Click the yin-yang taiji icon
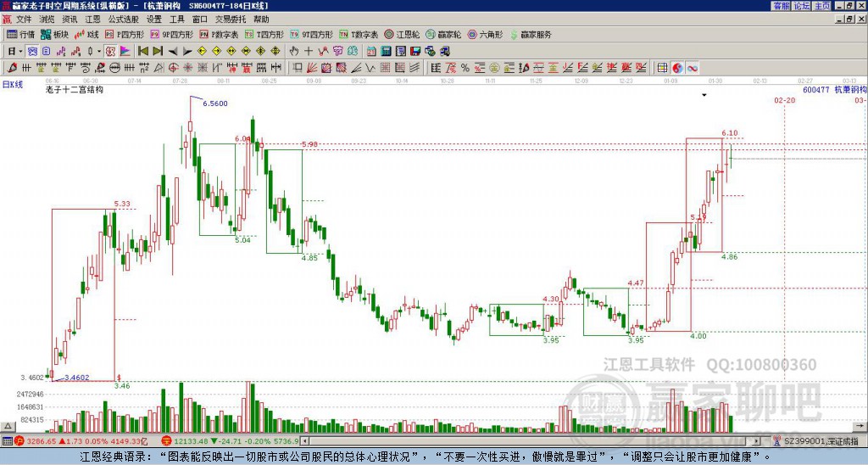Viewport: 868px width, 465px height. click(678, 67)
